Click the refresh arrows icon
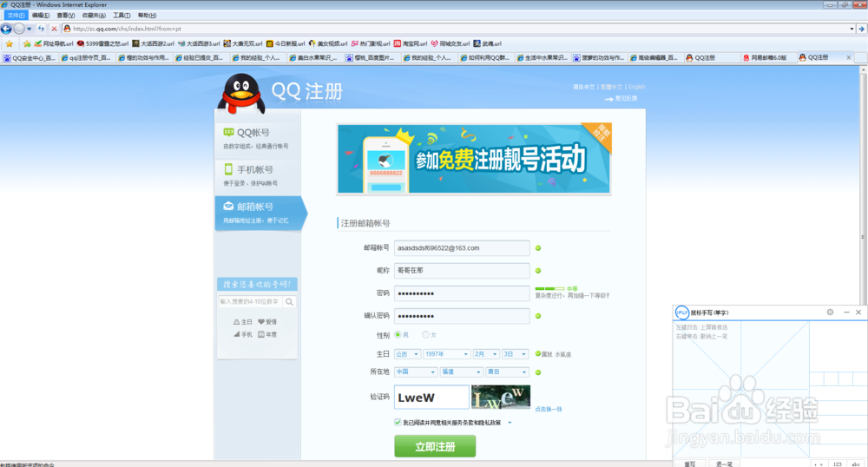 (42, 29)
